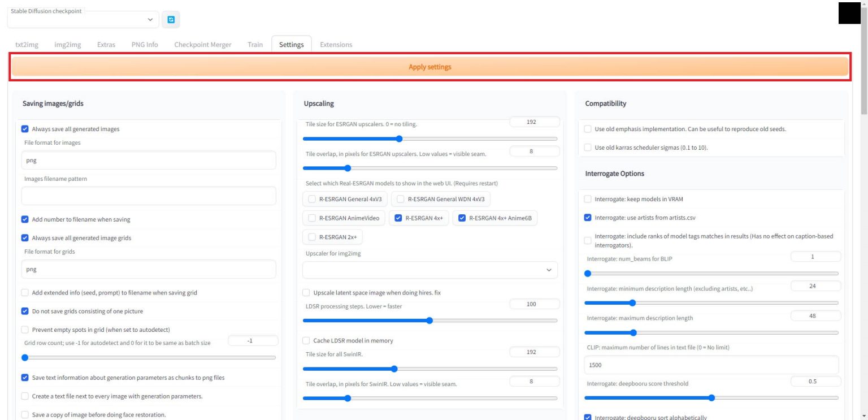Screen dimensions: 868x420
Task: Click the CLIP maximum lines input field
Action: coord(711,365)
